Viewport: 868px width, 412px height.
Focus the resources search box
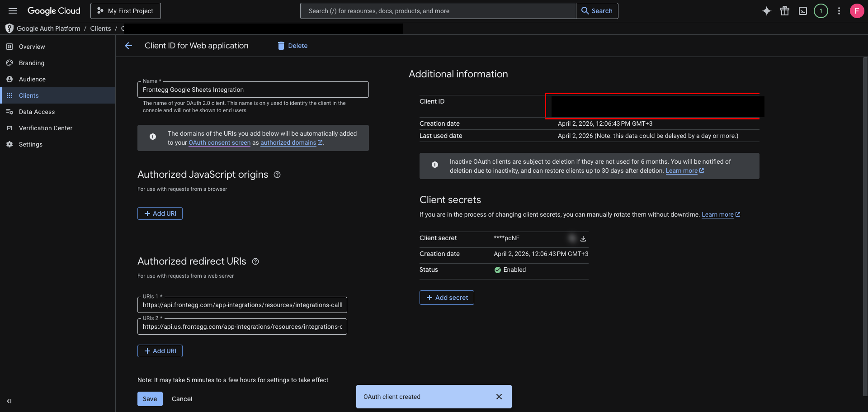click(x=438, y=11)
